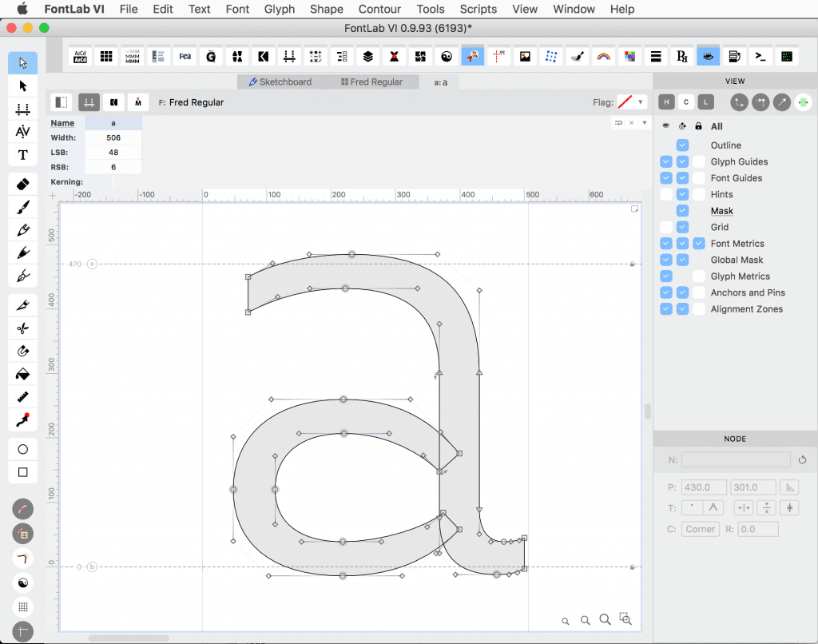Viewport: 818px width, 644px height.
Task: Select the Text tool
Action: pyautogui.click(x=22, y=155)
